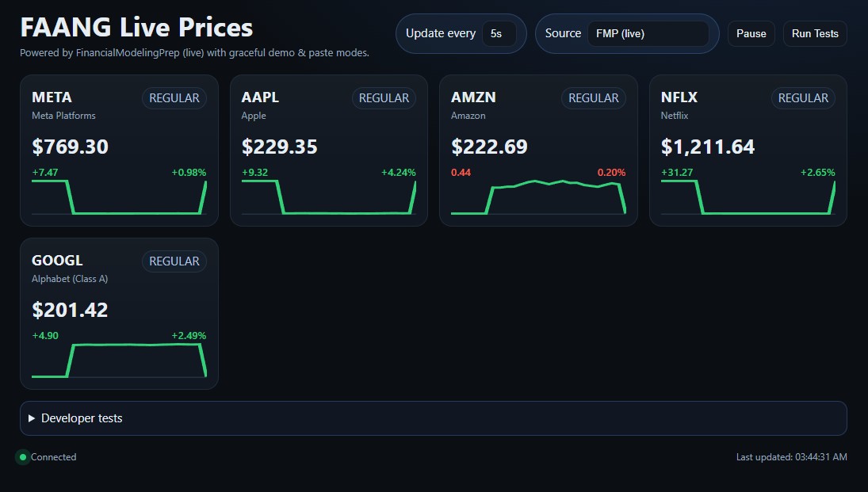
Task: Click the AMZN sparkline chart
Action: click(x=538, y=198)
